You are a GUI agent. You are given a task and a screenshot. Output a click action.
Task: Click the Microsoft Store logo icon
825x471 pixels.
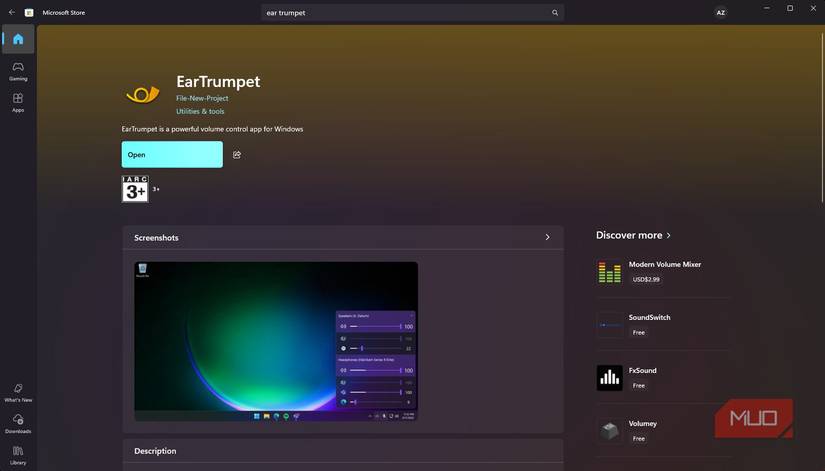tap(29, 13)
